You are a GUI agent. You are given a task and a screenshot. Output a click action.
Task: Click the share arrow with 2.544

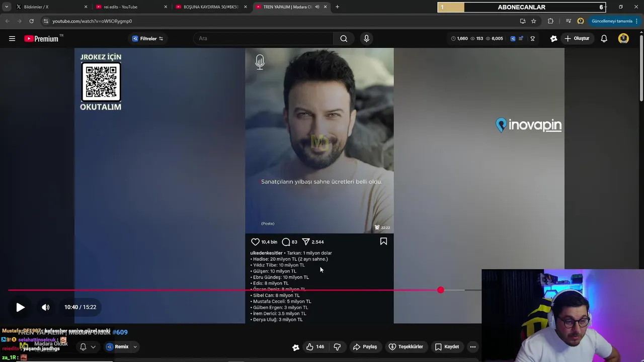pyautogui.click(x=306, y=242)
